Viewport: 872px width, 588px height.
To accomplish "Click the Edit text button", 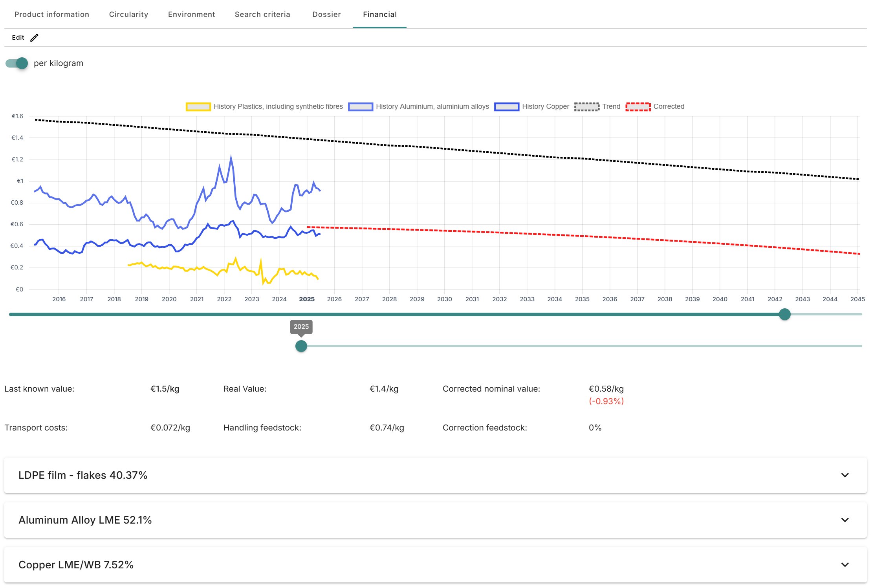I will [x=18, y=38].
